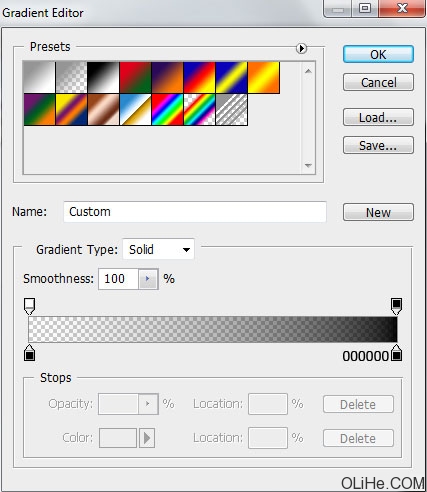The image size is (427, 492).
Task: Click the New button
Action: [378, 212]
